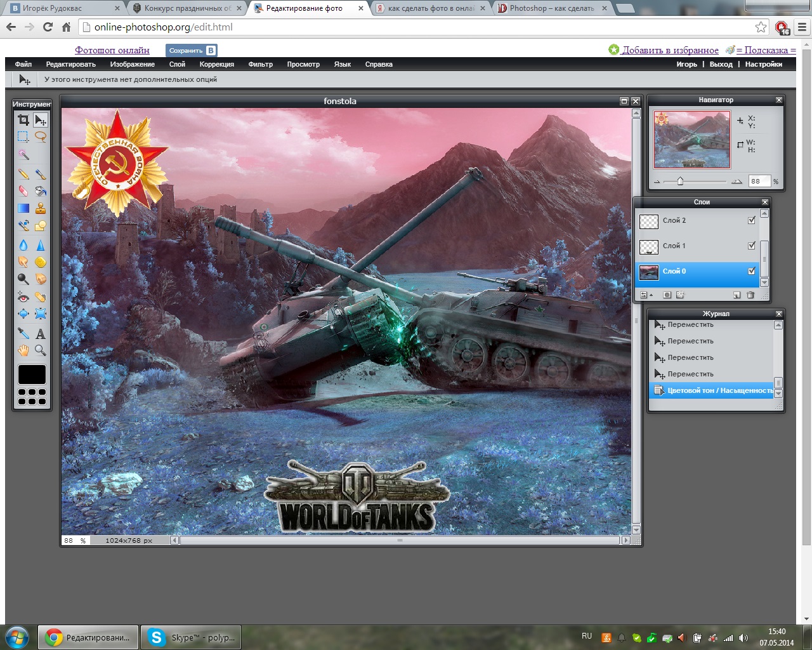Select the Sponge tool

click(x=41, y=262)
